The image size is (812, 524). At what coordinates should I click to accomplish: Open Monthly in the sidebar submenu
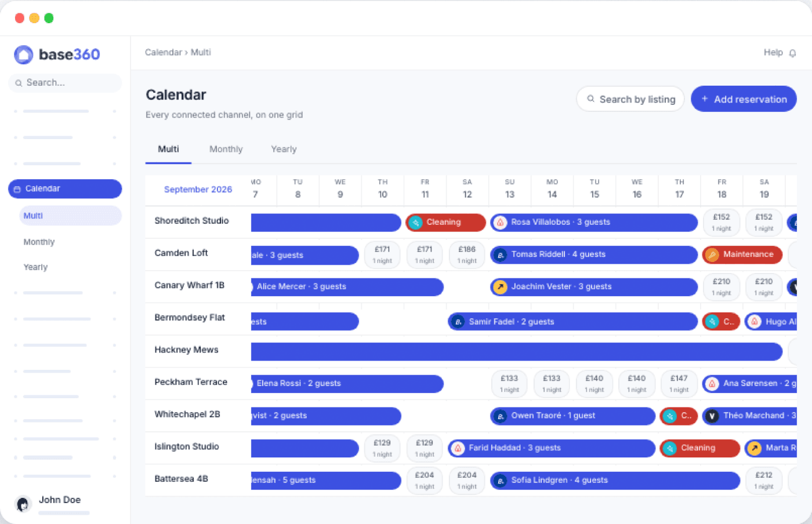(39, 242)
